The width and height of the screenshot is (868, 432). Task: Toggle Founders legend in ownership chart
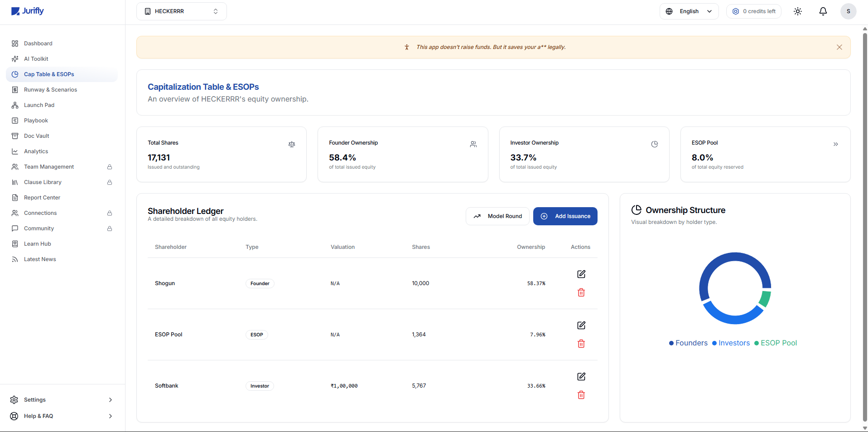click(688, 343)
